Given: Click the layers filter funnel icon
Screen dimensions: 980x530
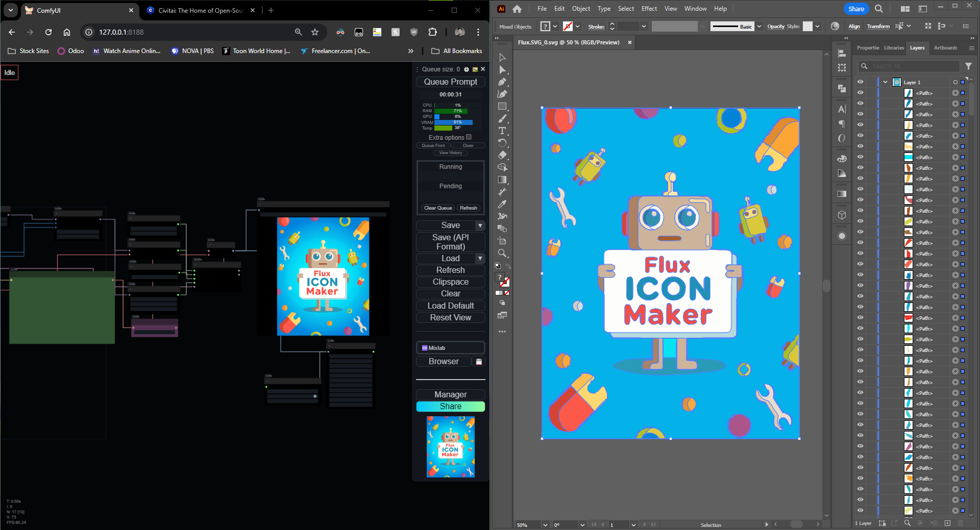Looking at the screenshot, I should pyautogui.click(x=968, y=66).
